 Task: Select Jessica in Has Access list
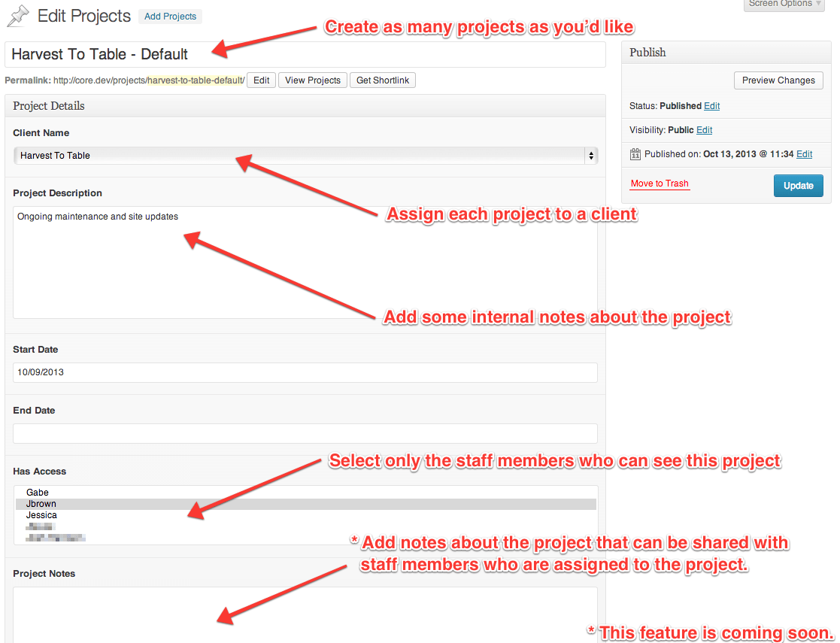coord(41,515)
